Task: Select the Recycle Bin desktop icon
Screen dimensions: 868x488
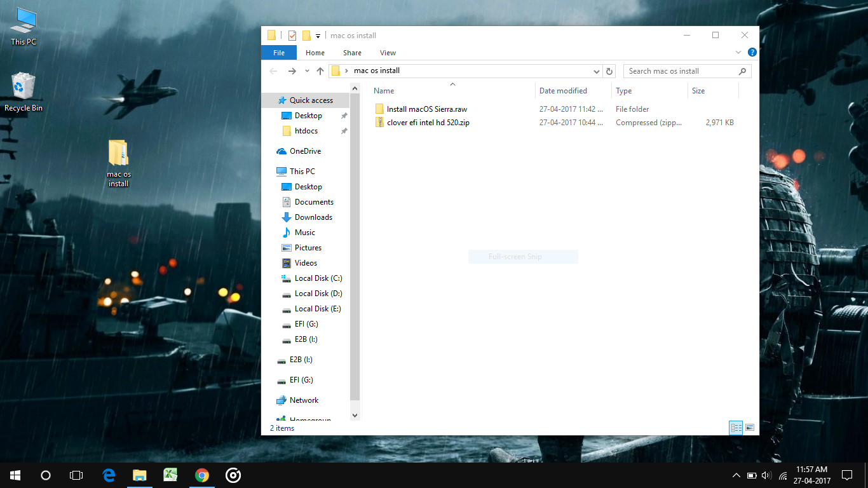Action: coord(24,92)
